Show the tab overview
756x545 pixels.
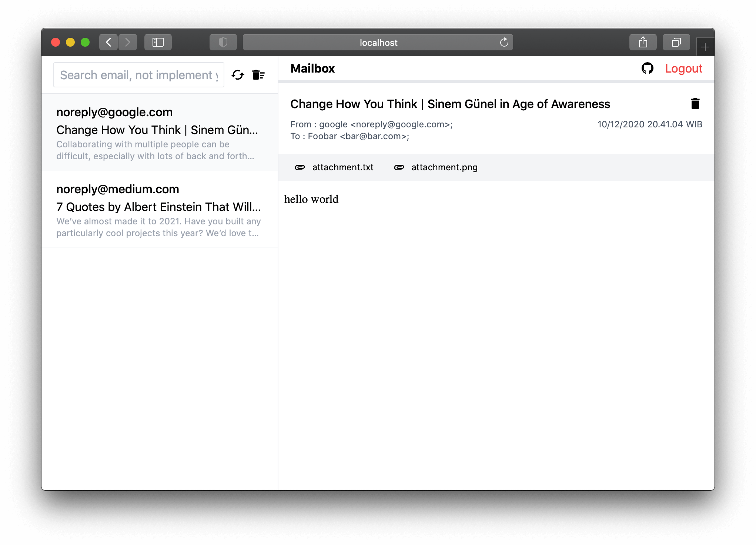click(676, 42)
